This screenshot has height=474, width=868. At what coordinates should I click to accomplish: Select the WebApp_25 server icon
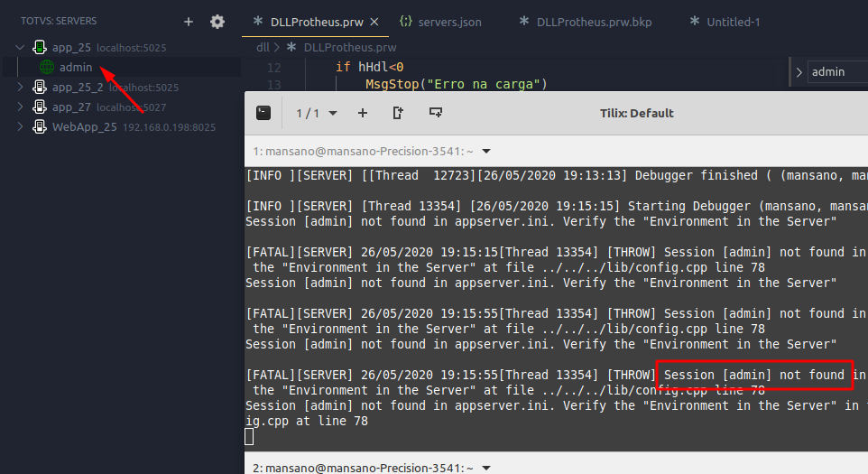(40, 126)
